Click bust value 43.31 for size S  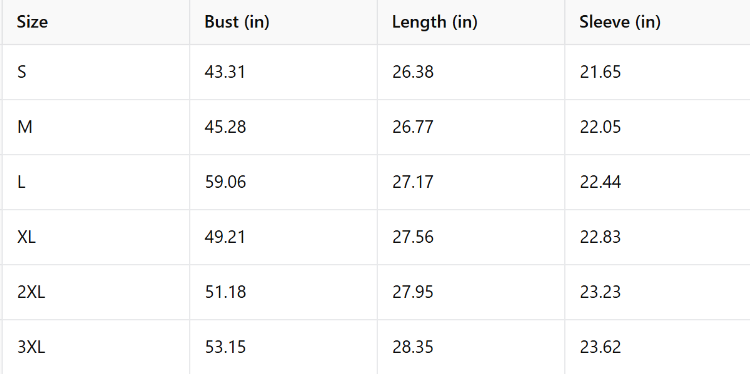225,72
